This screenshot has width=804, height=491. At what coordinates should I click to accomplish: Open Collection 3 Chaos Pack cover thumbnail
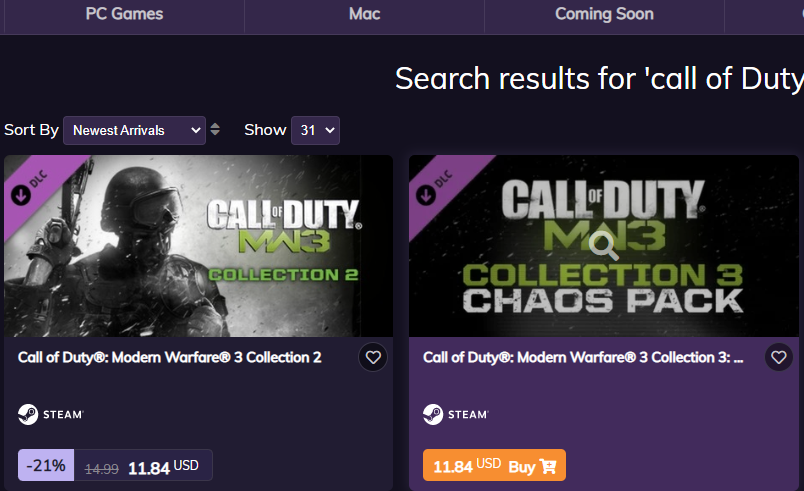pos(604,246)
